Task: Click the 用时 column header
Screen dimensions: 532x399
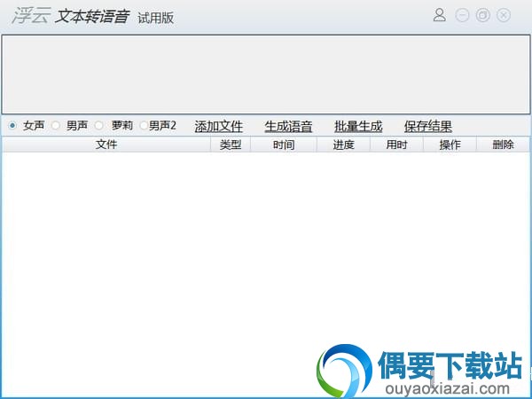Action: point(396,145)
